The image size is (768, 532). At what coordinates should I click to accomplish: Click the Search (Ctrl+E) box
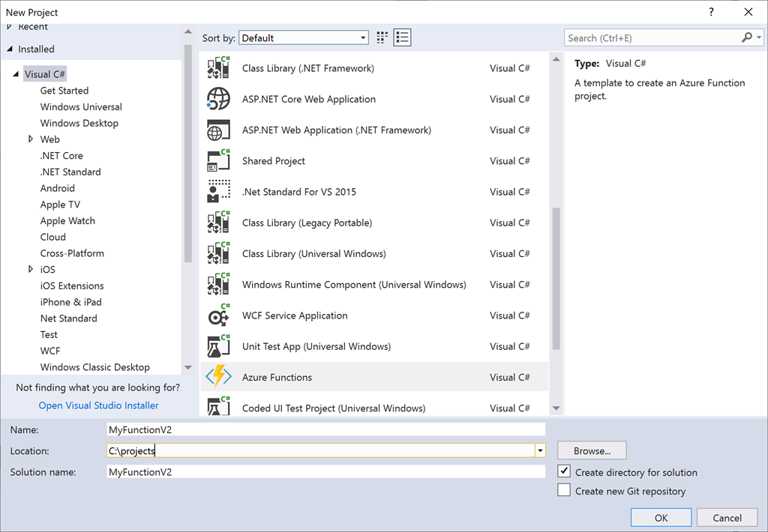coord(653,37)
